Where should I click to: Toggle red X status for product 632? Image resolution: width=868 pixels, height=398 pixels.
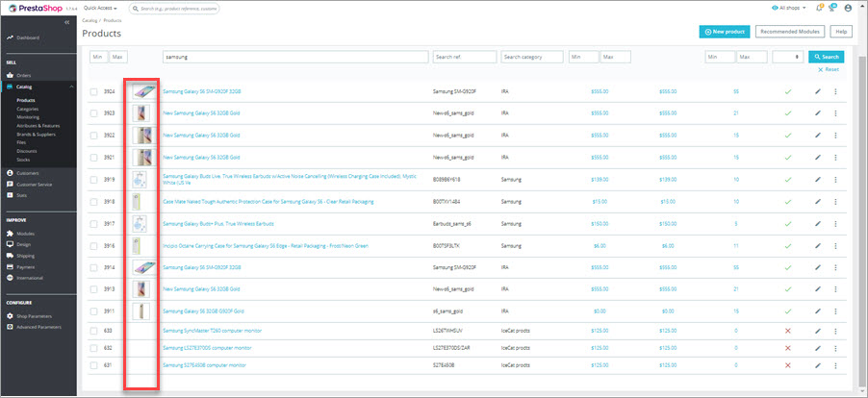click(788, 348)
